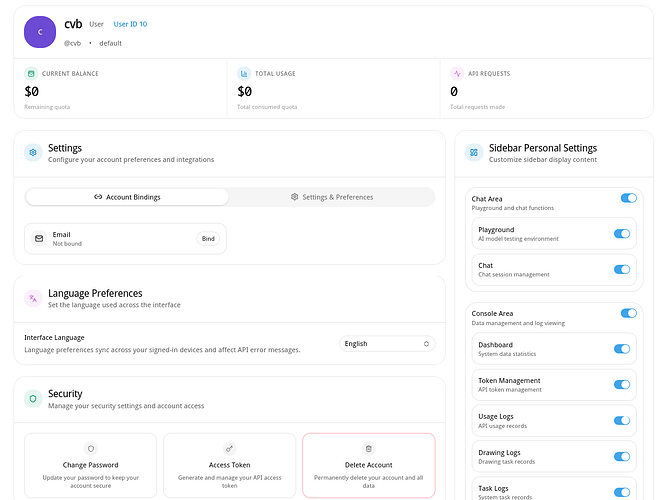The width and height of the screenshot is (658, 500).
Task: Click the cvb username heading
Action: tap(73, 24)
